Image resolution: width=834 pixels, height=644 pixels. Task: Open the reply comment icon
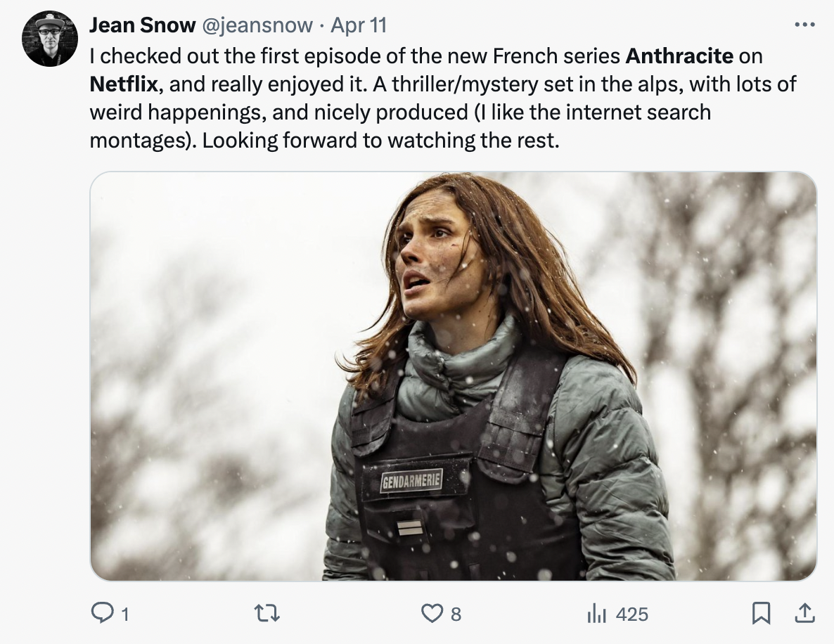click(x=102, y=613)
